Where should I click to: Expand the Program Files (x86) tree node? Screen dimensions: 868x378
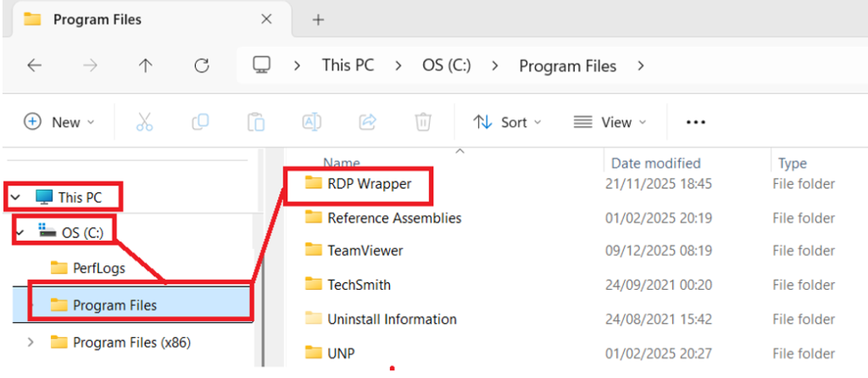click(x=31, y=342)
